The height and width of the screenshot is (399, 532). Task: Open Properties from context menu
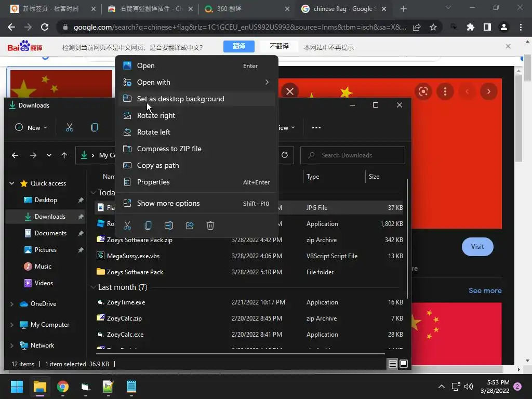tap(196, 182)
